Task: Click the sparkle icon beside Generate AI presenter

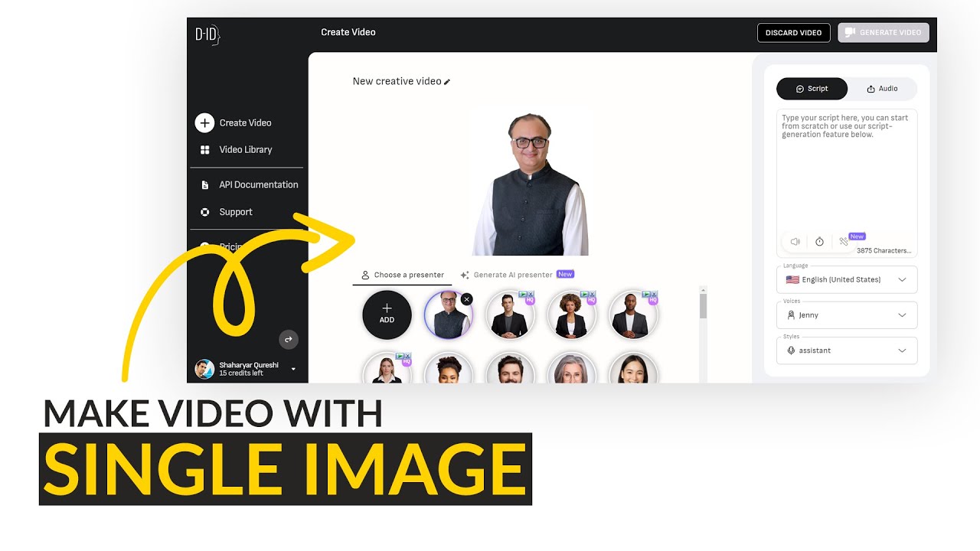Action: 465,275
